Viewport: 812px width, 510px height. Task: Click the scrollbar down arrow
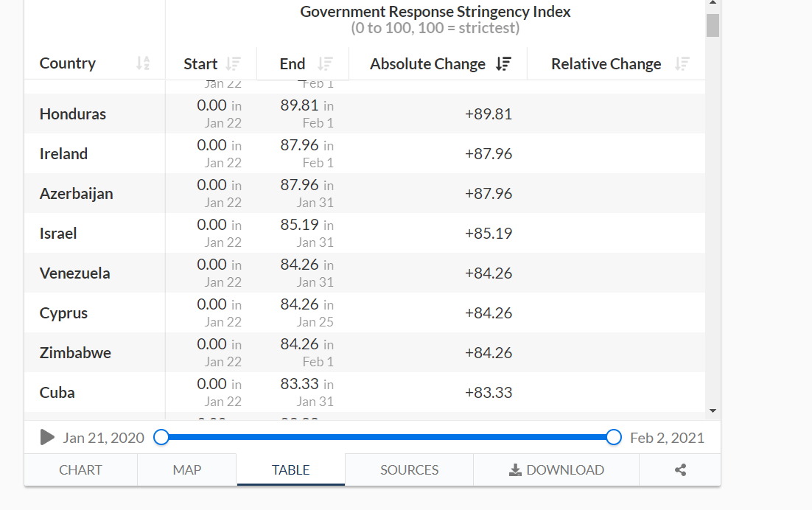click(713, 411)
